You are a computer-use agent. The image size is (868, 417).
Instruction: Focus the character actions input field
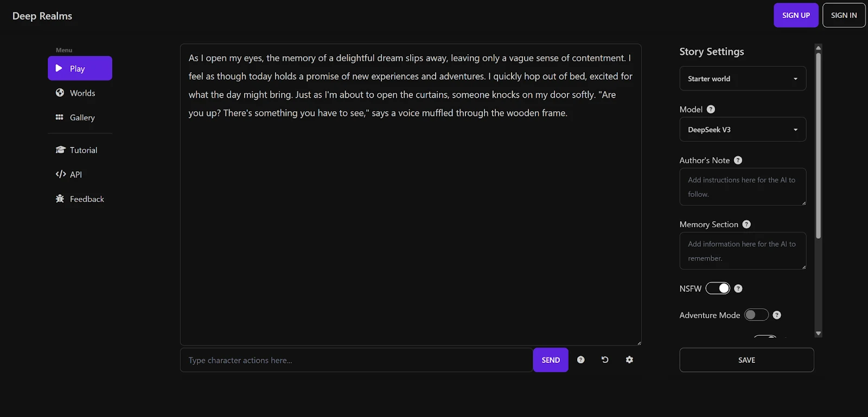[356, 360]
